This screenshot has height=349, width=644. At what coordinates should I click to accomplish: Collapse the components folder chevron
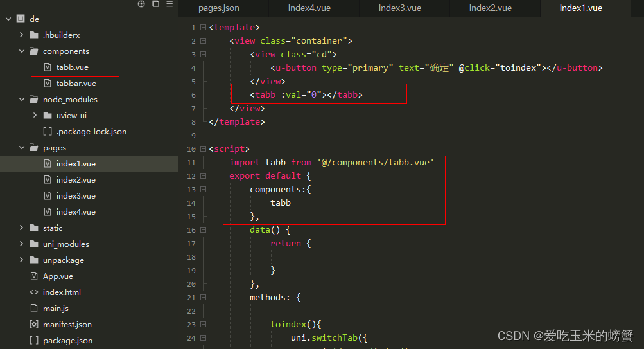coord(22,51)
